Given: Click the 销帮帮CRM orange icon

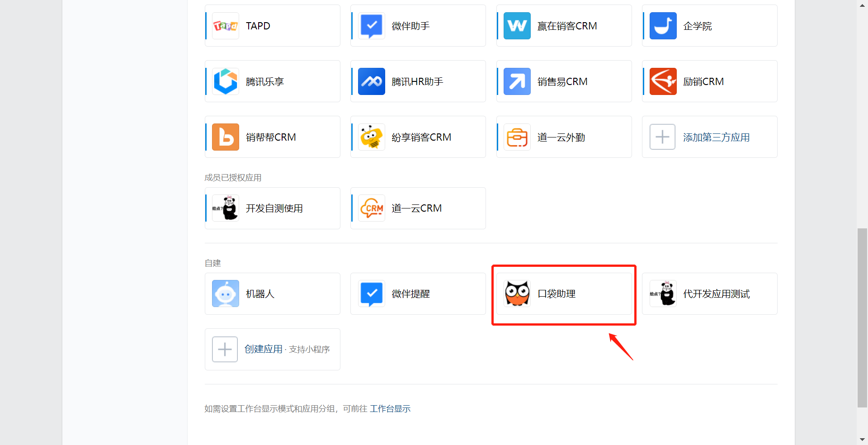Looking at the screenshot, I should (x=226, y=137).
